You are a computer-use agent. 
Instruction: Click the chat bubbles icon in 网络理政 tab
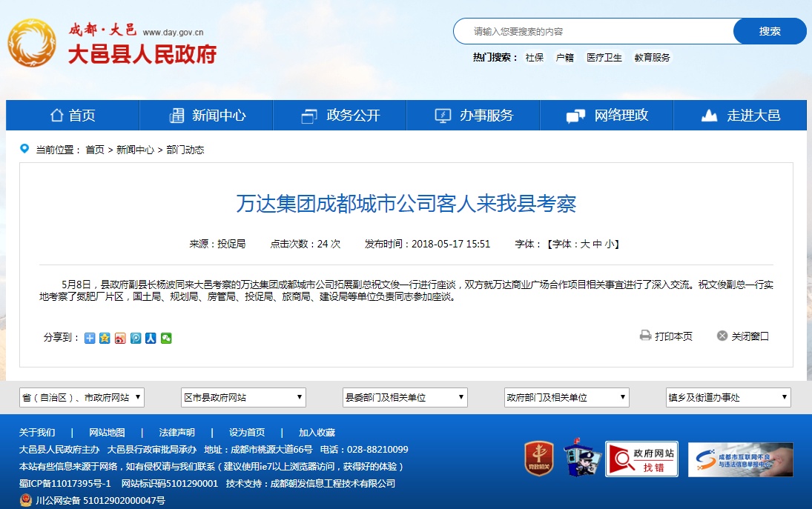(x=576, y=116)
